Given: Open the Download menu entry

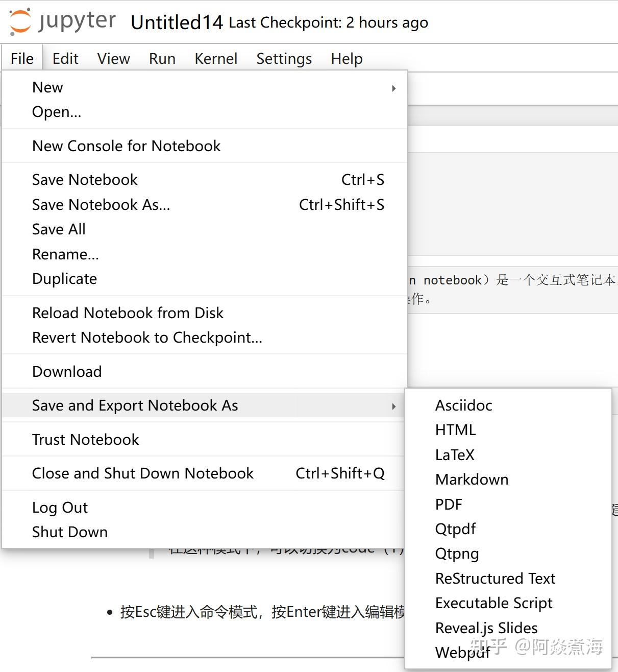Looking at the screenshot, I should tap(67, 371).
